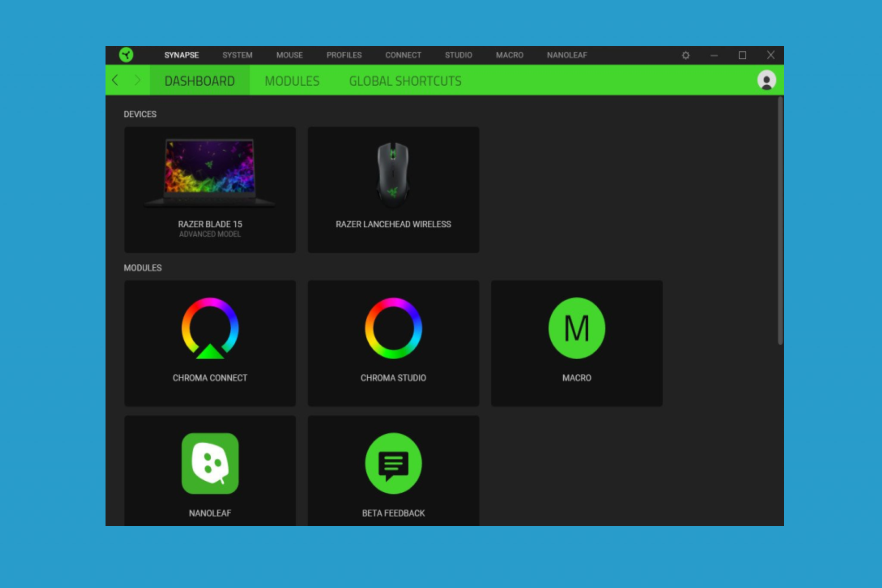Open the user account profile

(766, 81)
